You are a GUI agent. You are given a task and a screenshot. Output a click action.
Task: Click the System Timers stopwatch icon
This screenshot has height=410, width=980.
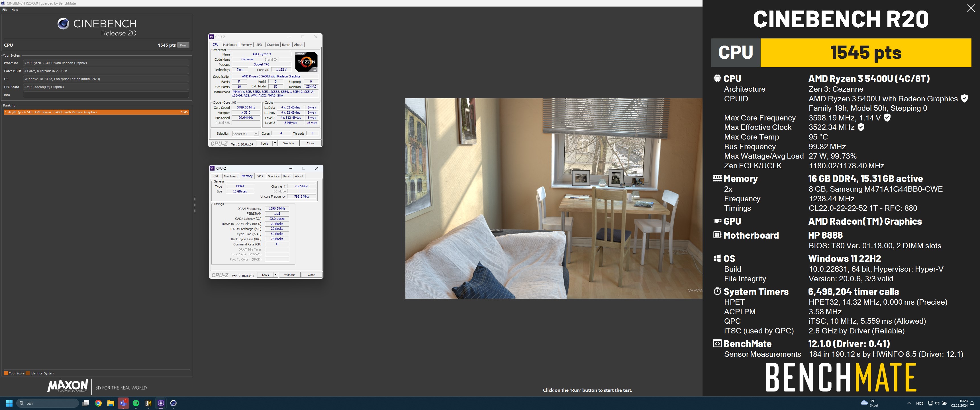point(717,291)
